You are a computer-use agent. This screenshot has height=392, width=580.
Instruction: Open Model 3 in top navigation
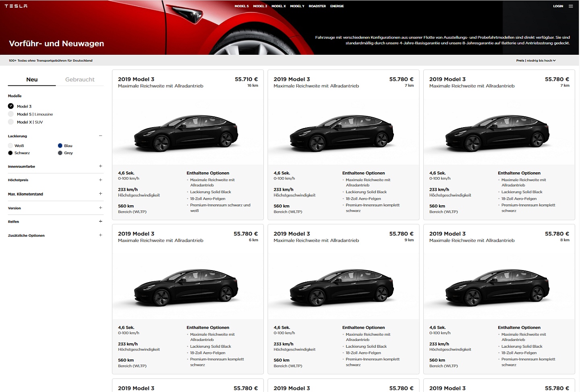(x=260, y=6)
